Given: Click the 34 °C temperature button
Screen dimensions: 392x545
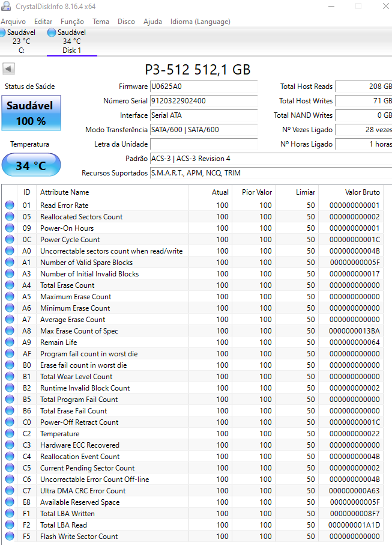Looking at the screenshot, I should point(31,165).
